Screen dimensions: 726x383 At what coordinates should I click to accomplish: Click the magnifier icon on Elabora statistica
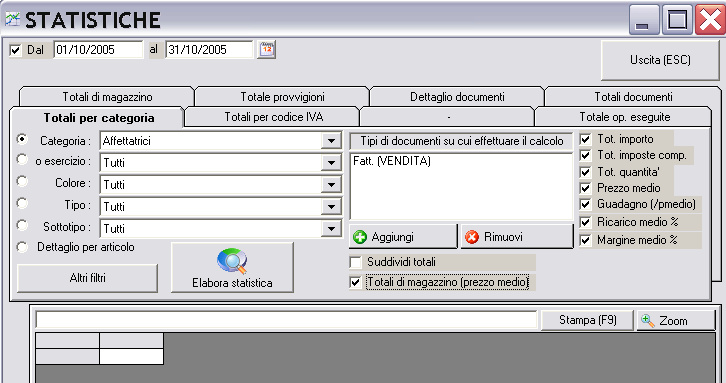pos(232,261)
